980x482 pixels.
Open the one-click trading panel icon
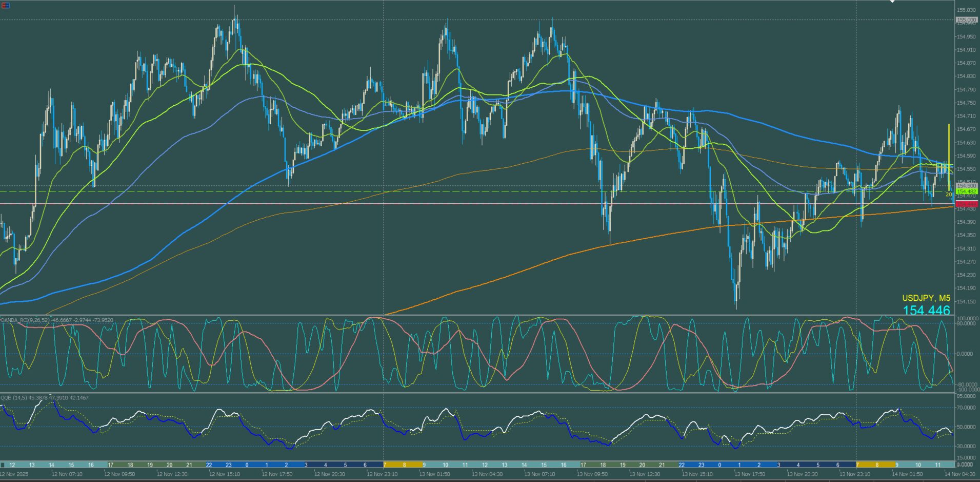(x=6, y=6)
